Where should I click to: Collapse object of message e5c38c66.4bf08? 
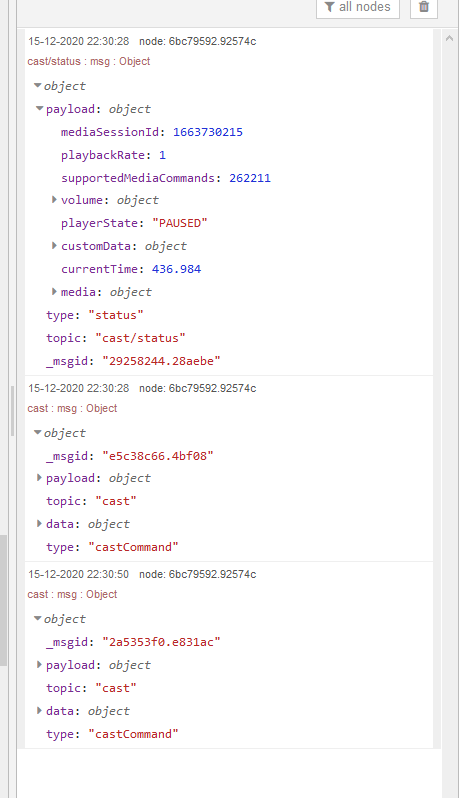(38, 433)
